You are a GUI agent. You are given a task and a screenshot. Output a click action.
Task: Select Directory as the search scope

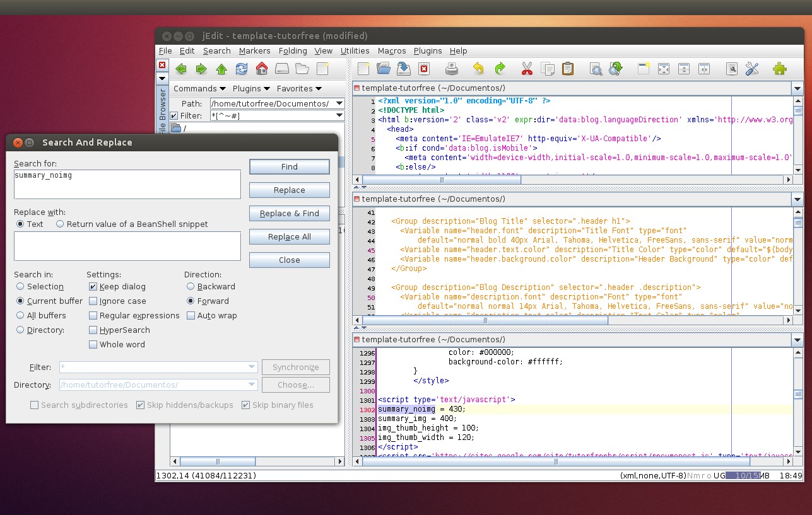(40, 330)
